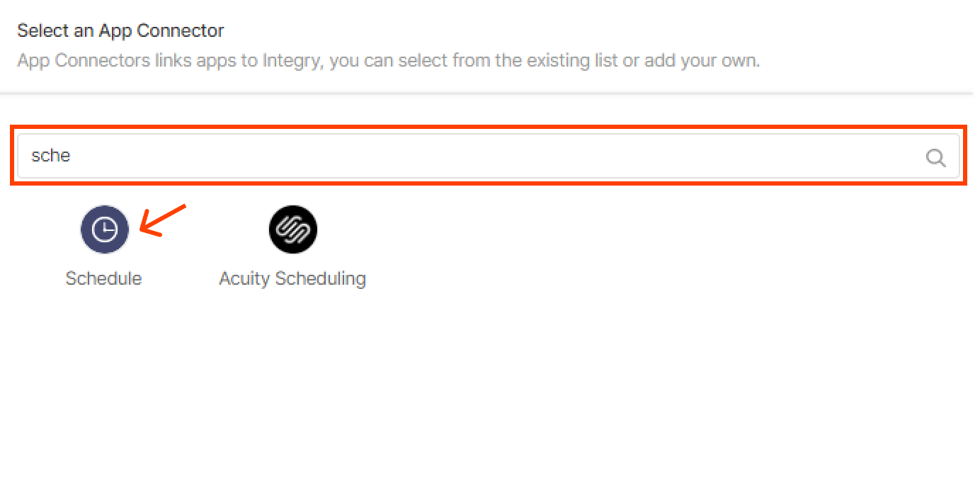Click the Schedule text label
Image resolution: width=980 pixels, height=493 pixels.
[x=104, y=278]
